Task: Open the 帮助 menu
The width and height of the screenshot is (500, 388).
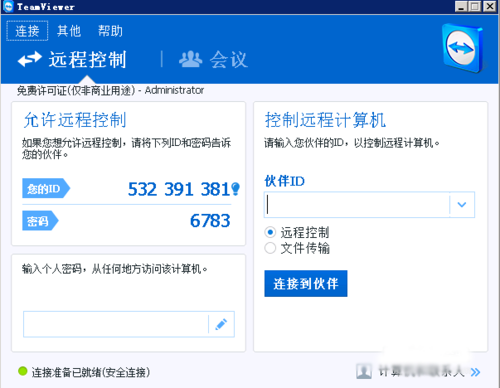Action: pos(110,31)
